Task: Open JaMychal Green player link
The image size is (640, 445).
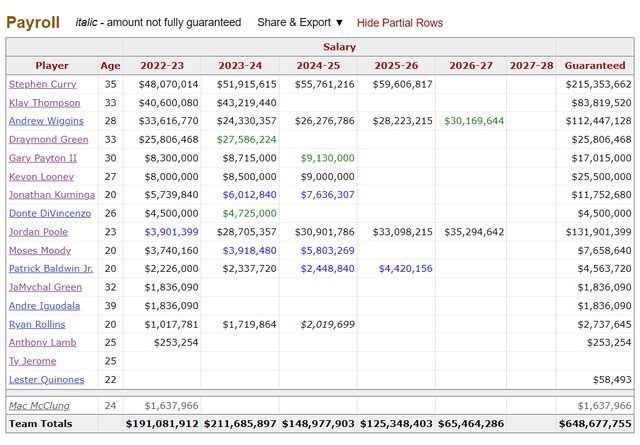Action: [x=45, y=287]
